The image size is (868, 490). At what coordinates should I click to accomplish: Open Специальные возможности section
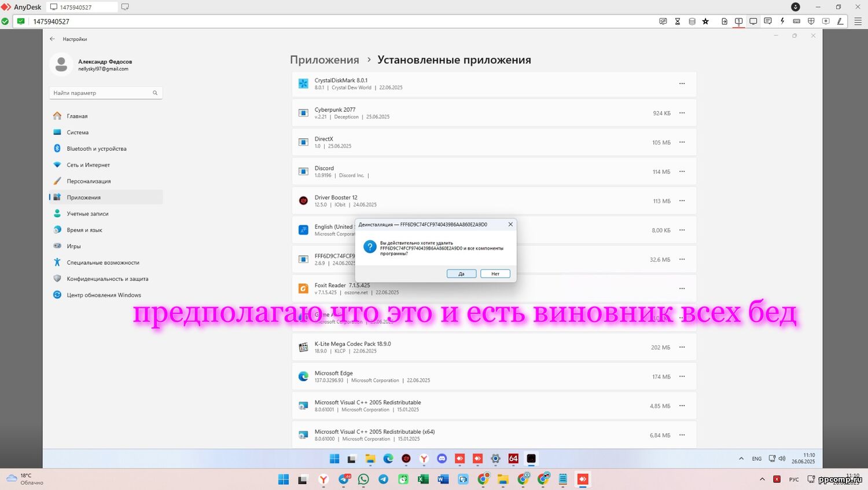(x=106, y=262)
